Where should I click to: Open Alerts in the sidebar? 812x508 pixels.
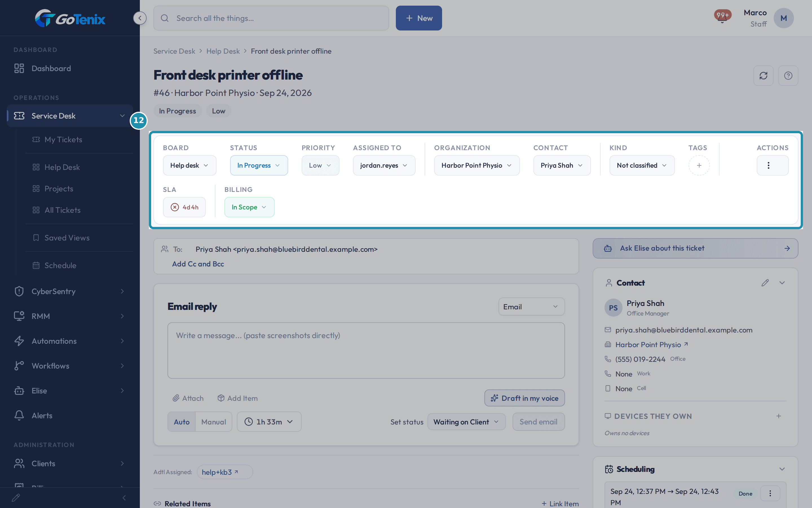point(70,416)
